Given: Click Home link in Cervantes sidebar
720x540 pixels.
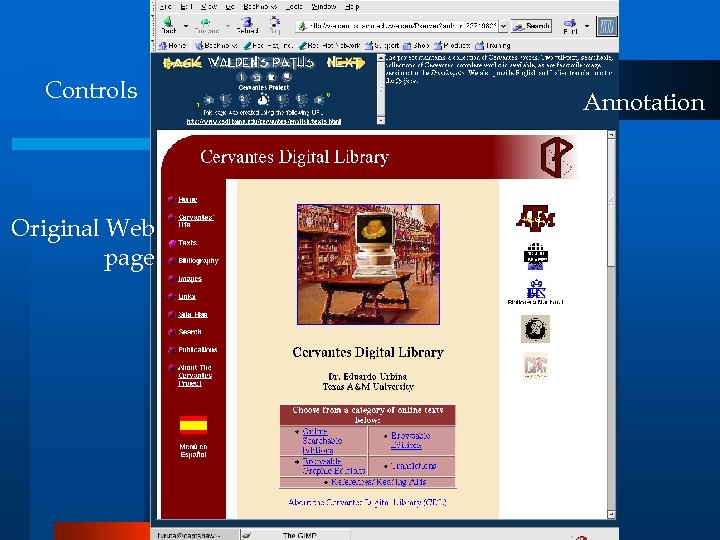Looking at the screenshot, I should click(x=187, y=199).
